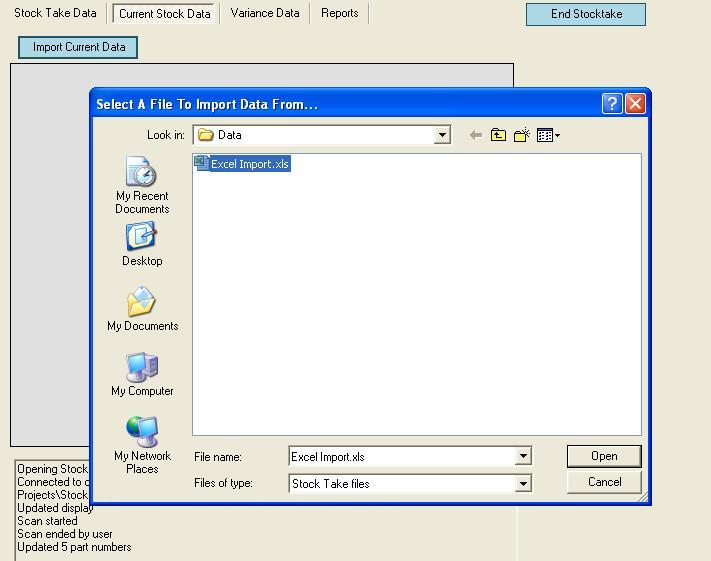
Task: Click the dialog help question mark
Action: (x=612, y=104)
